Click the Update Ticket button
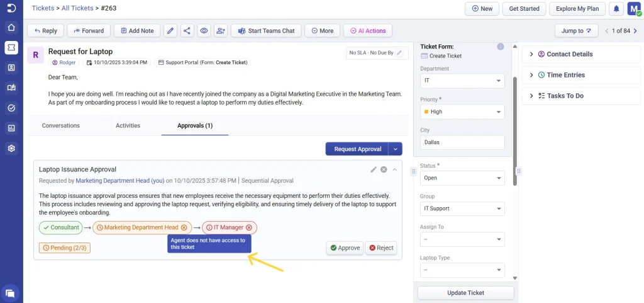 tap(465, 293)
